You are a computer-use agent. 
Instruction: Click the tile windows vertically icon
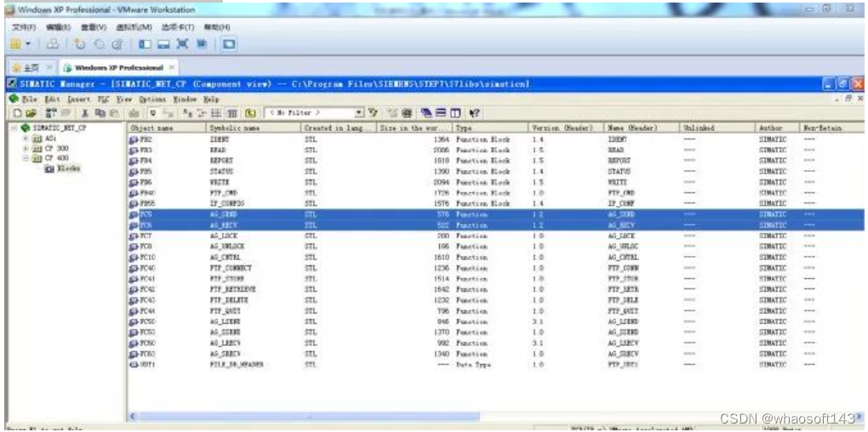click(457, 113)
